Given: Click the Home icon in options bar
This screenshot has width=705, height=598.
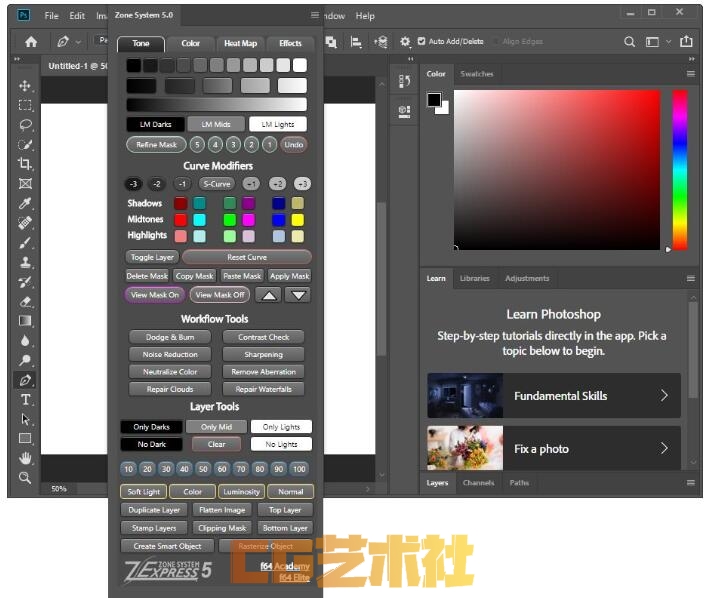Looking at the screenshot, I should (x=31, y=42).
